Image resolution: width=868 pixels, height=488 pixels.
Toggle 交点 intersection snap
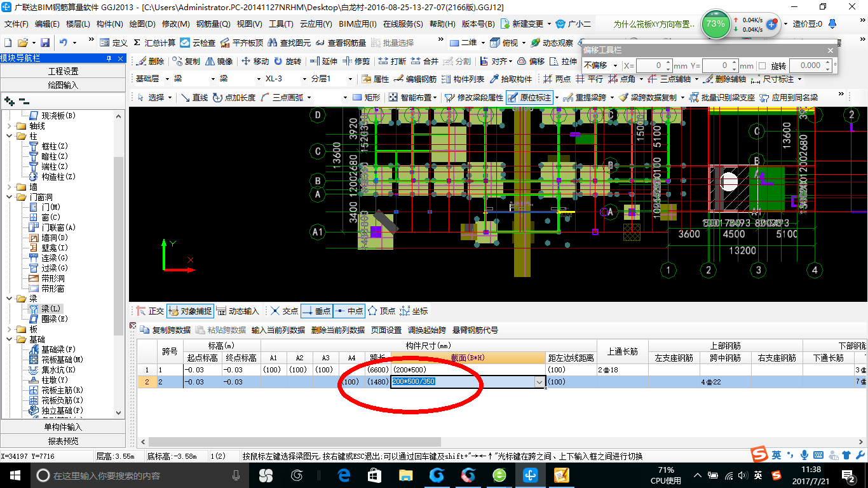[283, 311]
